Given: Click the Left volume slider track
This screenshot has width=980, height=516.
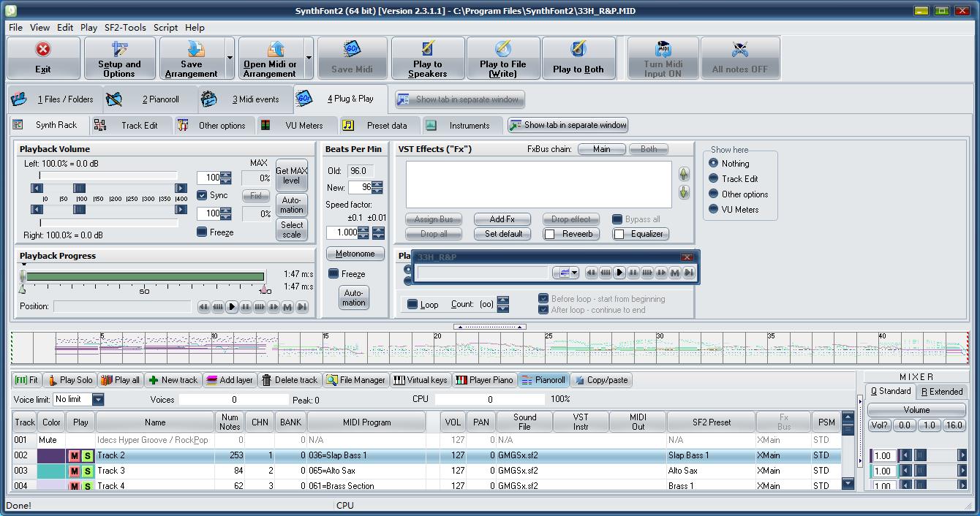Looking at the screenshot, I should pos(109,189).
